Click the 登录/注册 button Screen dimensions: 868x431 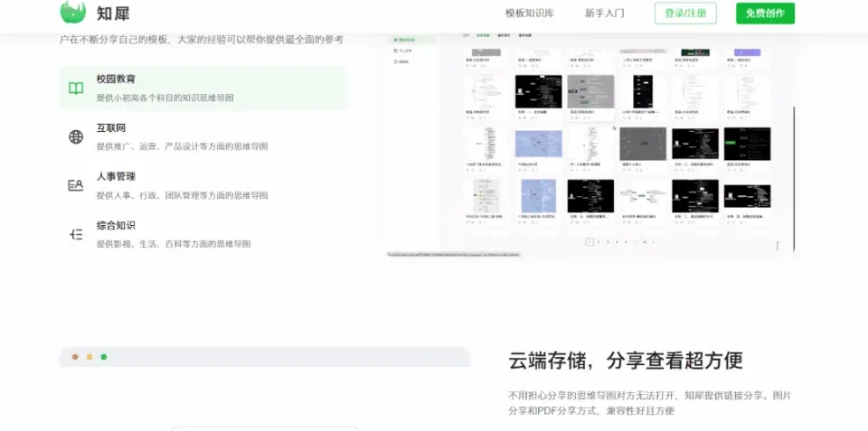(x=685, y=14)
